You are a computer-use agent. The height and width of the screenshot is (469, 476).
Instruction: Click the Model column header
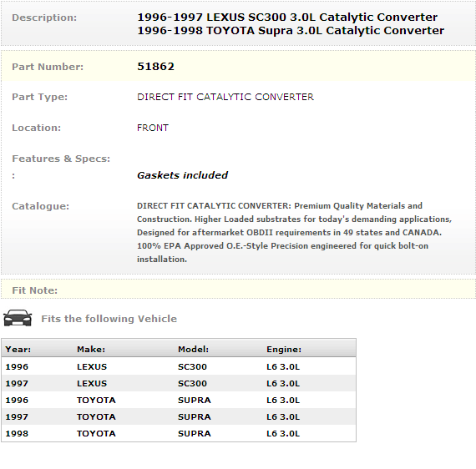coord(193,349)
